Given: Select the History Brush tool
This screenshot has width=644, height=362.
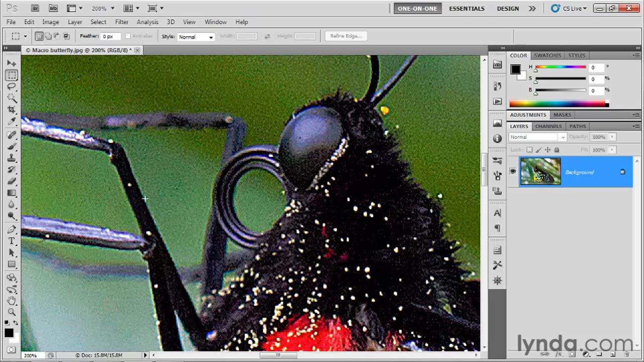Looking at the screenshot, I should [12, 170].
